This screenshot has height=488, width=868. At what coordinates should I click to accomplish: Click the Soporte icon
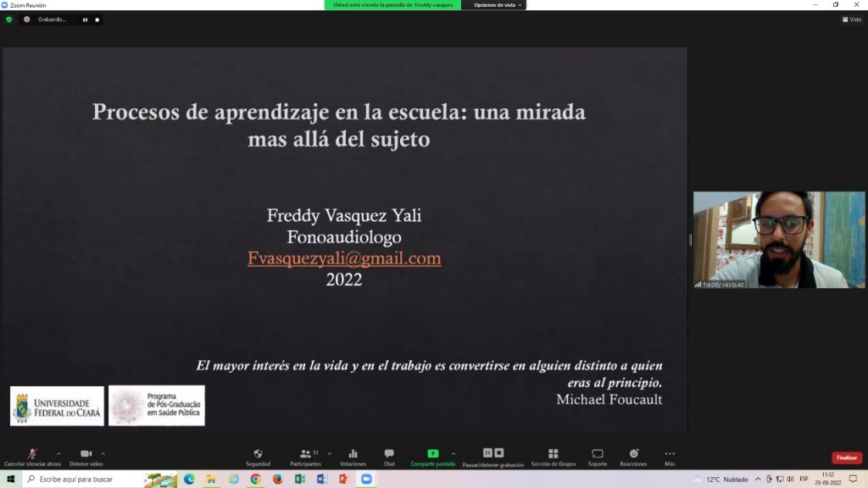coord(598,454)
